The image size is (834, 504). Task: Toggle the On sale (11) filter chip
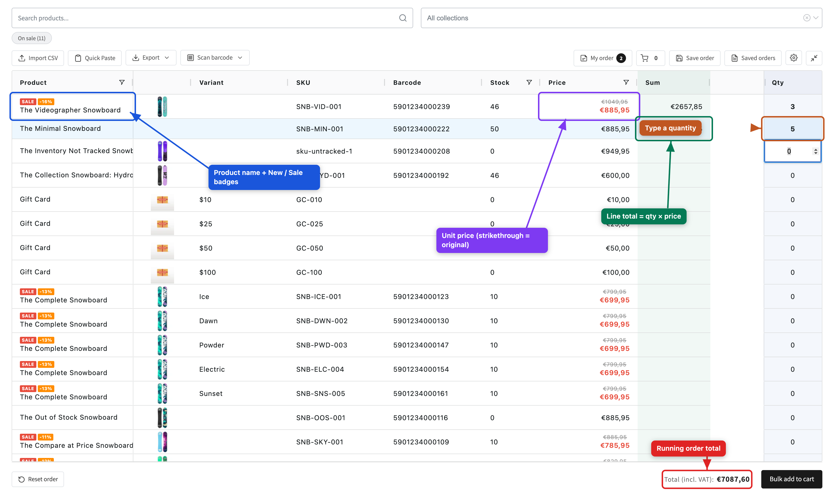coord(32,38)
